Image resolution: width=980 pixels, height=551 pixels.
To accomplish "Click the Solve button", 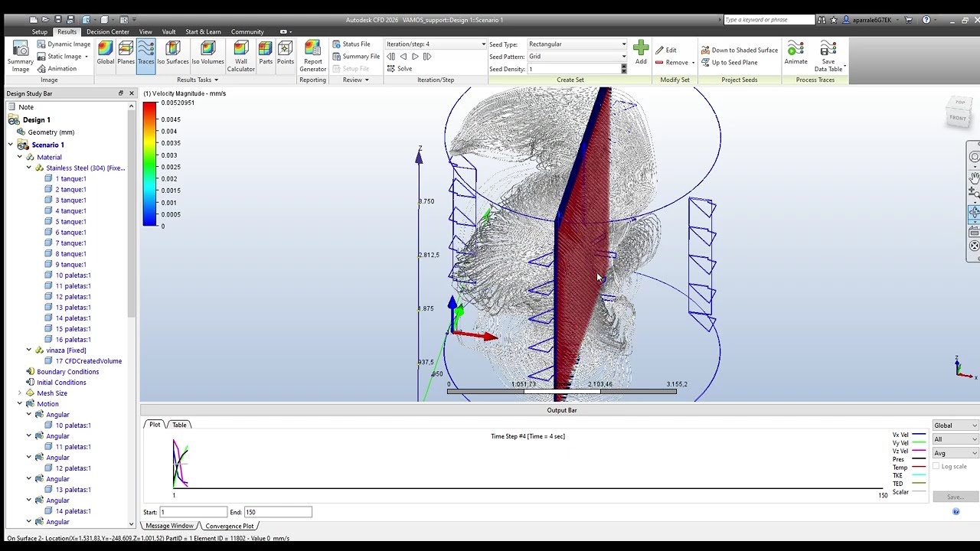I will point(399,69).
